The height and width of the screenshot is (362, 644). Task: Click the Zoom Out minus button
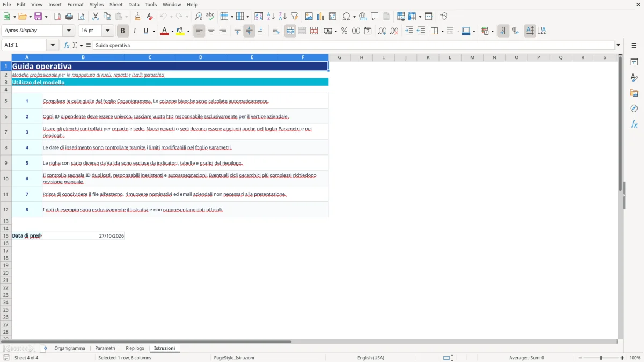tap(580, 358)
